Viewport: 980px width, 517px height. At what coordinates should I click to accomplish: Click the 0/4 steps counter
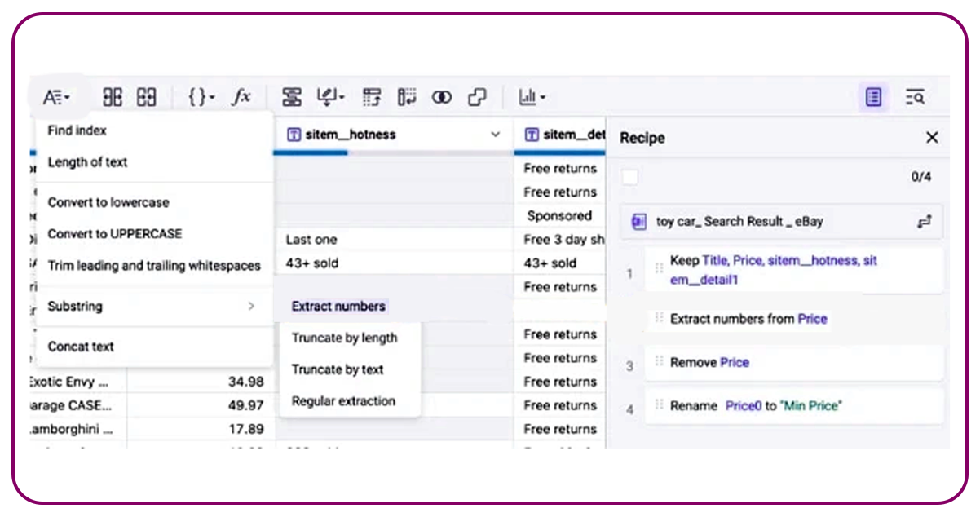click(x=920, y=177)
